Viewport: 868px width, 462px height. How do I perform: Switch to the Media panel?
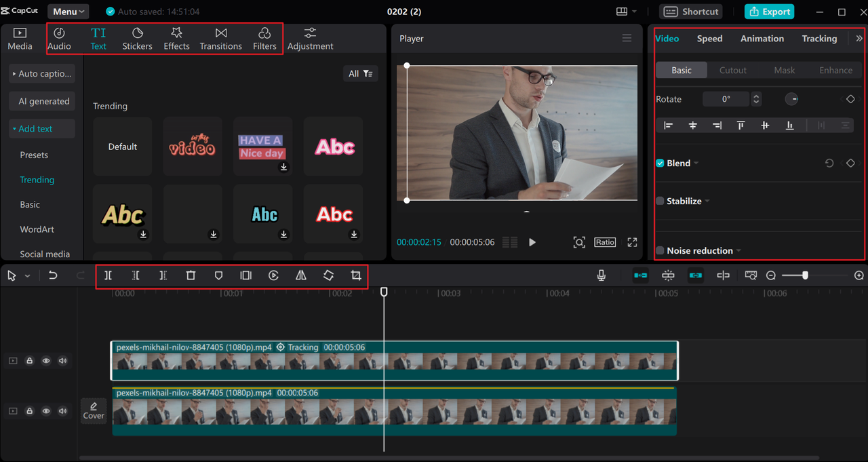pyautogui.click(x=20, y=39)
